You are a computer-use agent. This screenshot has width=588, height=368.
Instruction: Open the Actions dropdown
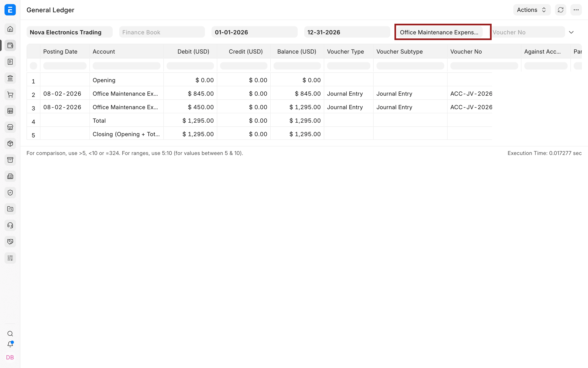532,10
